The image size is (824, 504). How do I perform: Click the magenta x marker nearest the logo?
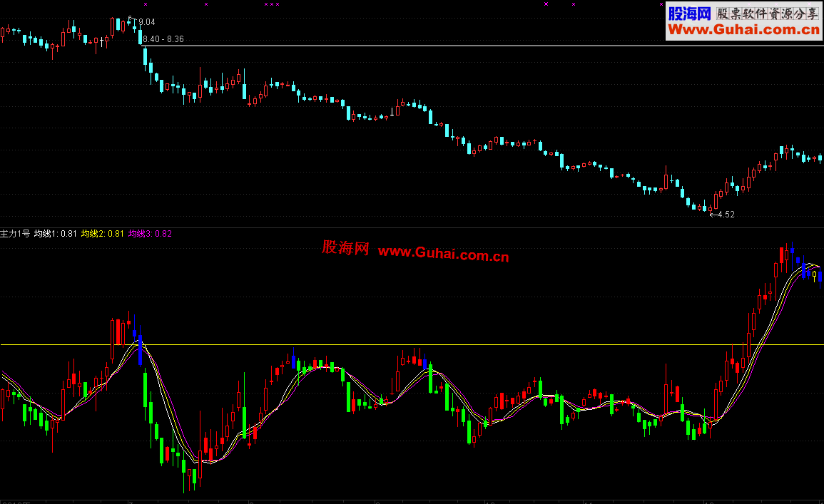(x=661, y=4)
